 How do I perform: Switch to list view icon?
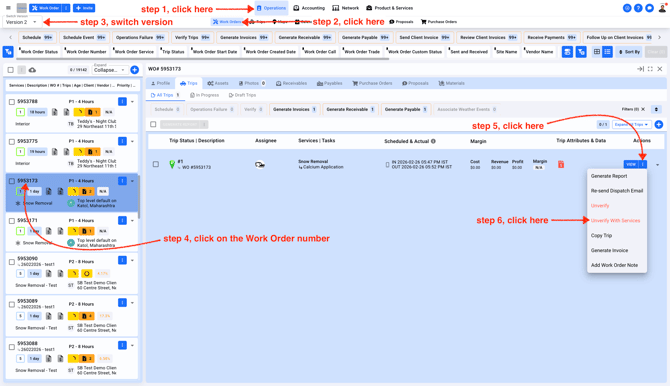(x=607, y=52)
